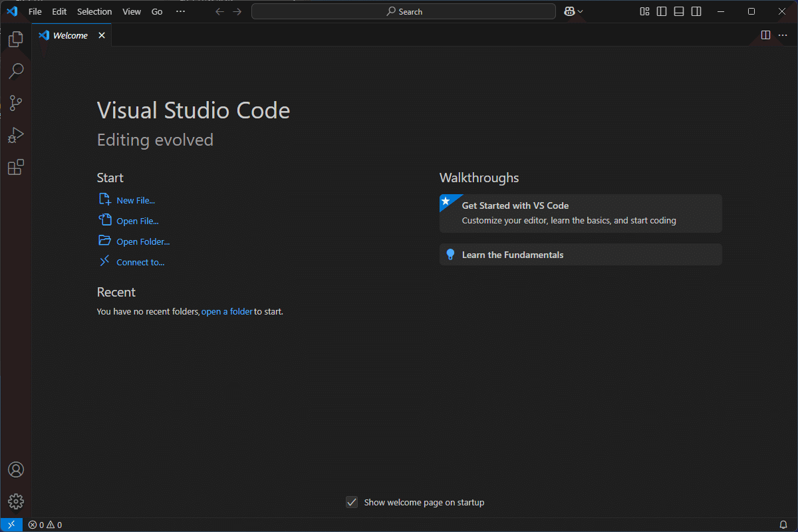
Task: Split the editor to the right
Action: (765, 35)
